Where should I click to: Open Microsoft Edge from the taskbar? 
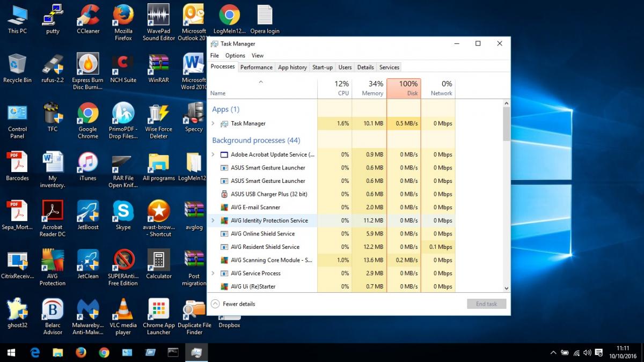pyautogui.click(x=35, y=352)
